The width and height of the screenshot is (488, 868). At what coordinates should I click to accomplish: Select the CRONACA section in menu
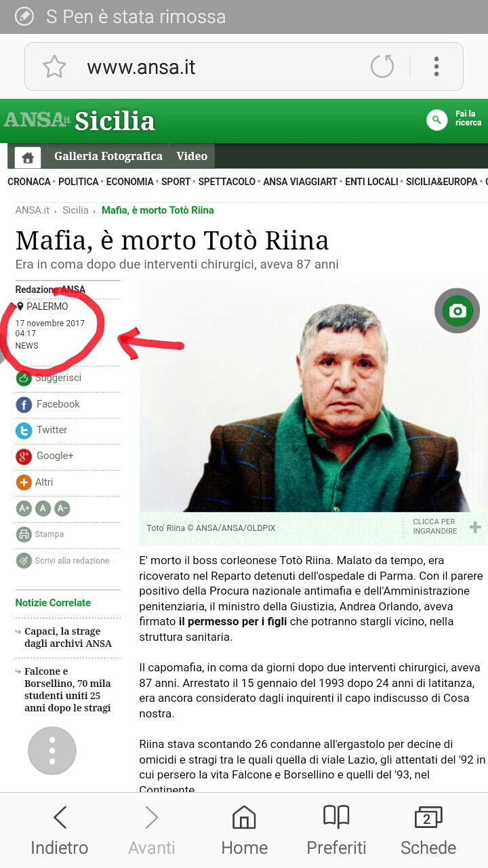coord(29,182)
